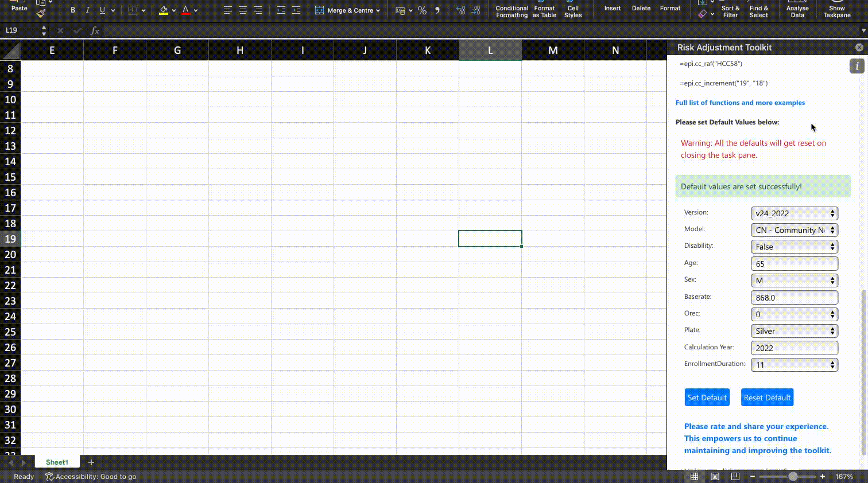868x483 pixels.
Task: Click the Format Painter brush icon
Action: click(x=41, y=13)
